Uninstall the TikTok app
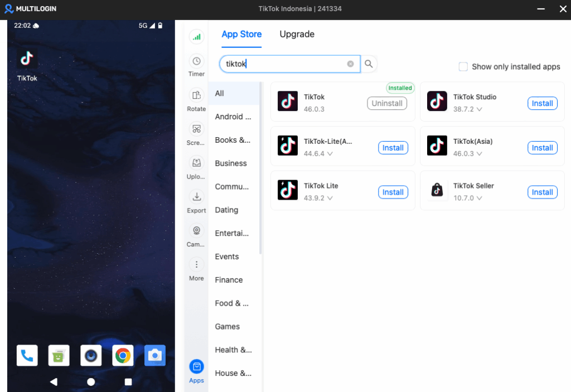Screen dimensions: 571x392 387,104
